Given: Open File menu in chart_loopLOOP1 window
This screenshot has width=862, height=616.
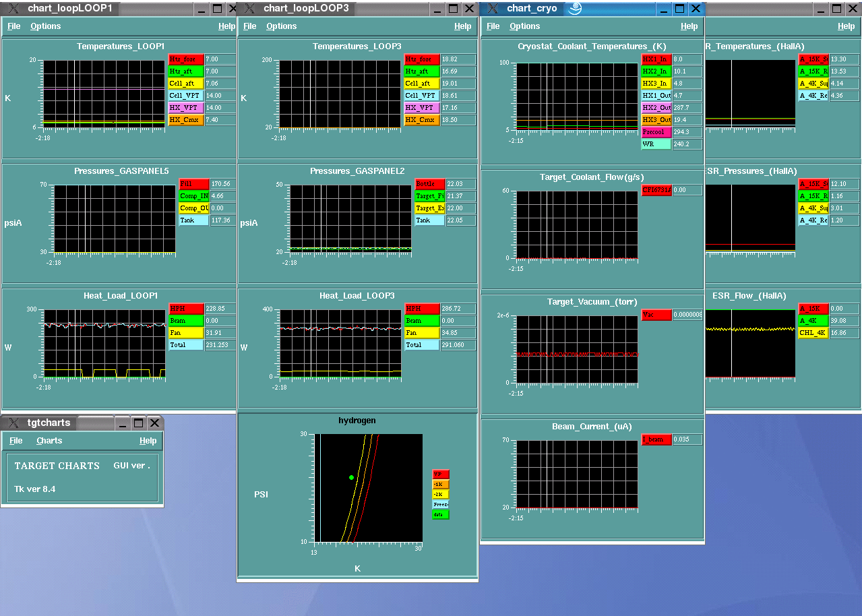Looking at the screenshot, I should (13, 26).
